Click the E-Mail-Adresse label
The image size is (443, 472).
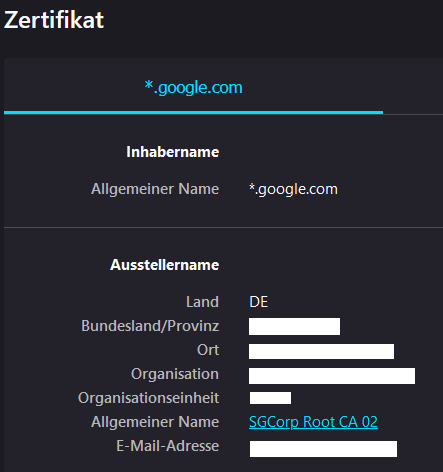point(167,446)
